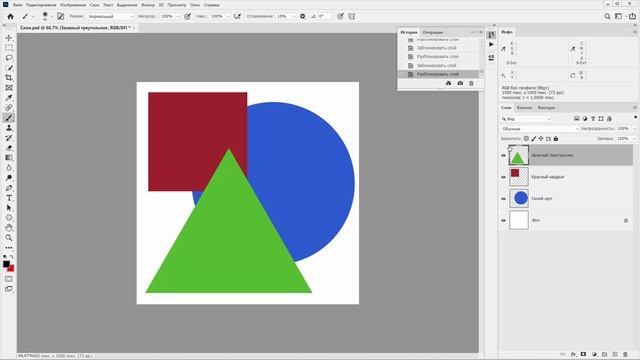The width and height of the screenshot is (640, 360).
Task: Toggle lock position
Action: coord(541,139)
